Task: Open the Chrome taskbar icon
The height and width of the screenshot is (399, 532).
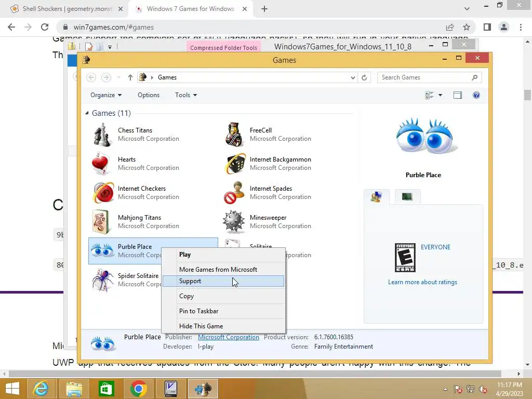Action: coord(138,389)
